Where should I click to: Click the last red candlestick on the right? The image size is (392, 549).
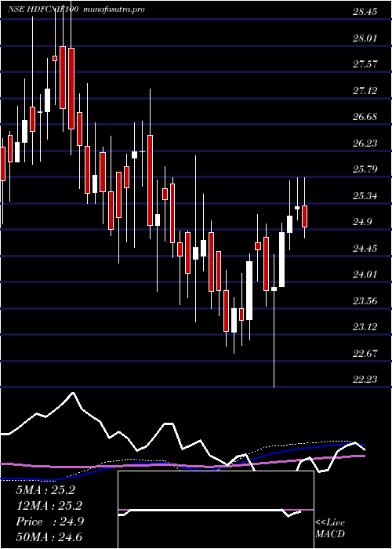pos(304,216)
